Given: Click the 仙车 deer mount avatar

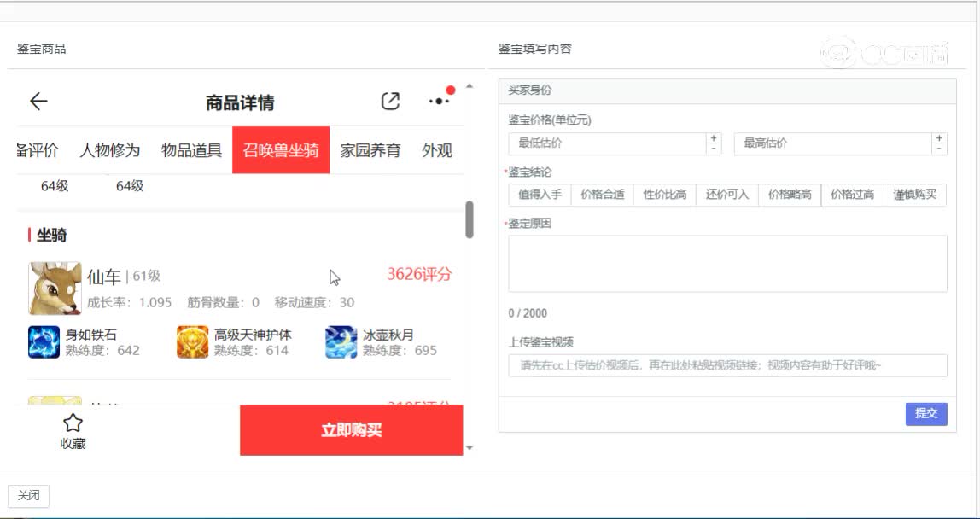Looking at the screenshot, I should coord(55,288).
